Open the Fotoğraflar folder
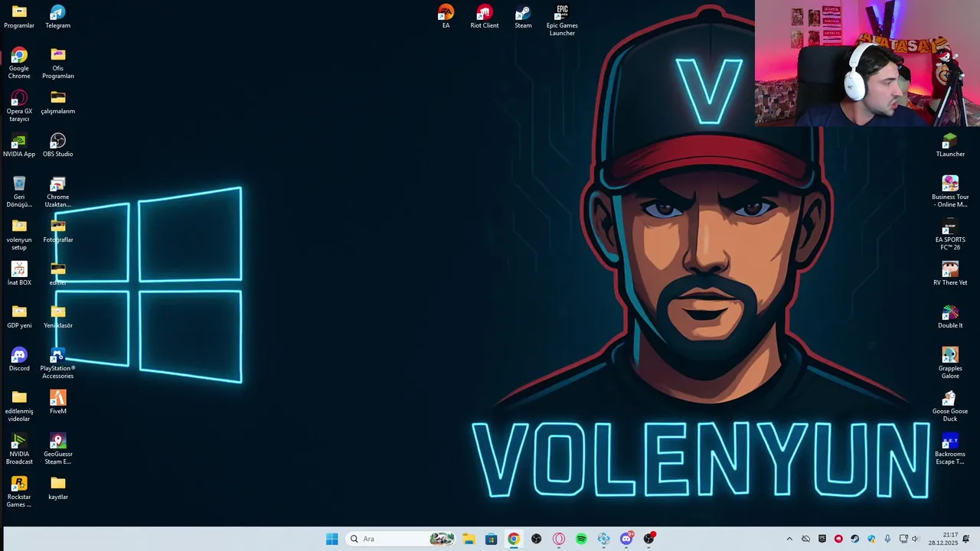The image size is (980, 551). click(x=57, y=230)
